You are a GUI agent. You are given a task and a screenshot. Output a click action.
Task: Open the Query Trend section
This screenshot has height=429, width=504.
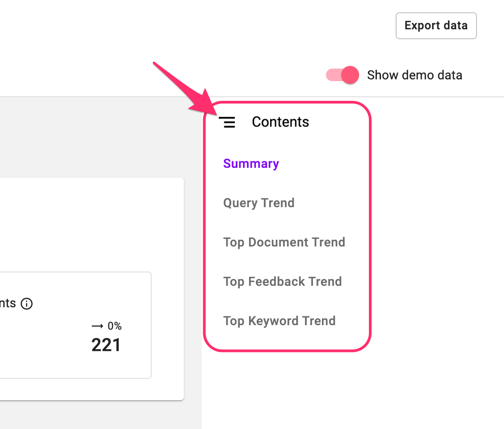pyautogui.click(x=259, y=203)
